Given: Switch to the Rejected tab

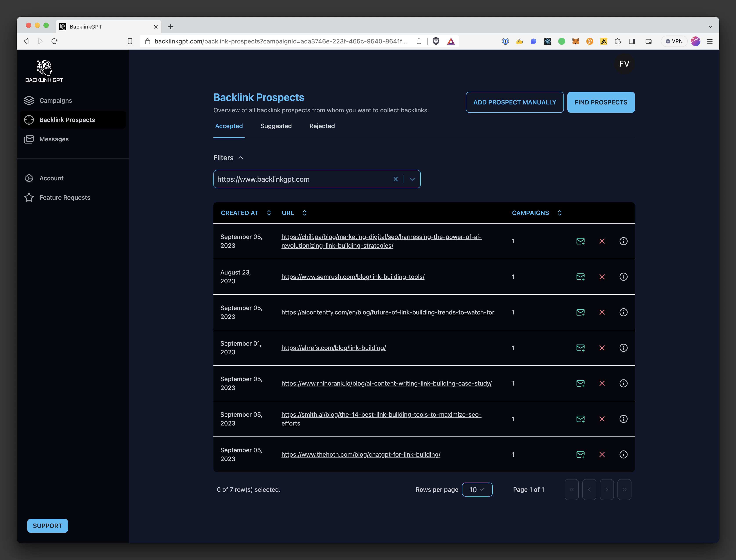Looking at the screenshot, I should click(x=322, y=126).
